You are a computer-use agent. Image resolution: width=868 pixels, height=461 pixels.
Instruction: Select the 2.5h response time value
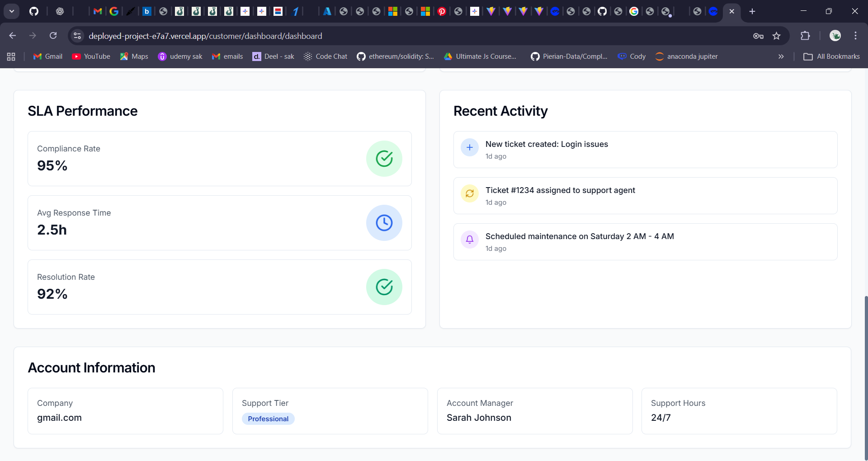pyautogui.click(x=52, y=230)
